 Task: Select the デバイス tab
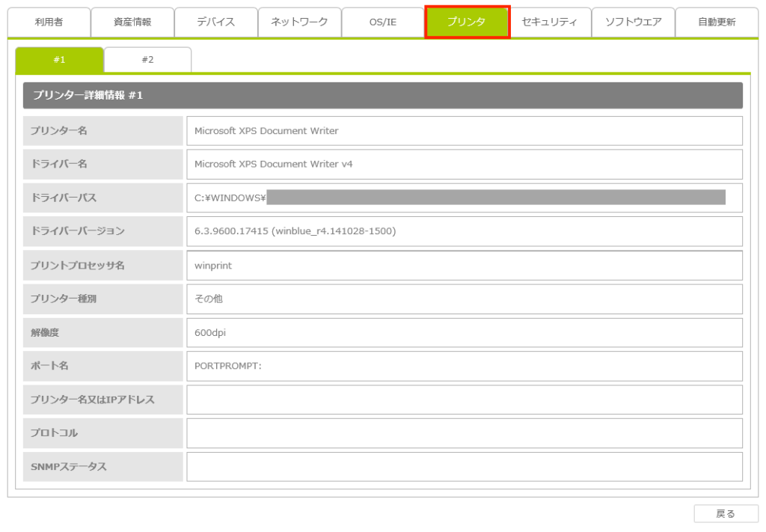pos(216,22)
